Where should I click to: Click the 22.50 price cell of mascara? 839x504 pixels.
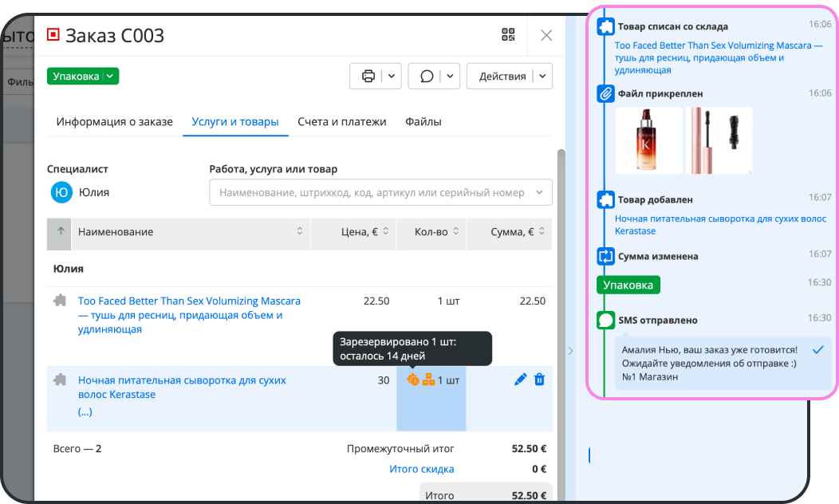pyautogui.click(x=376, y=301)
